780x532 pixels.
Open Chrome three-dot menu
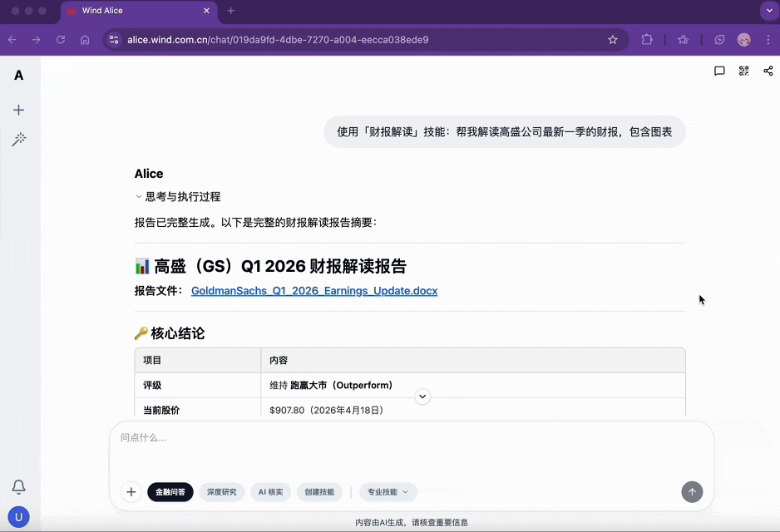[x=768, y=40]
